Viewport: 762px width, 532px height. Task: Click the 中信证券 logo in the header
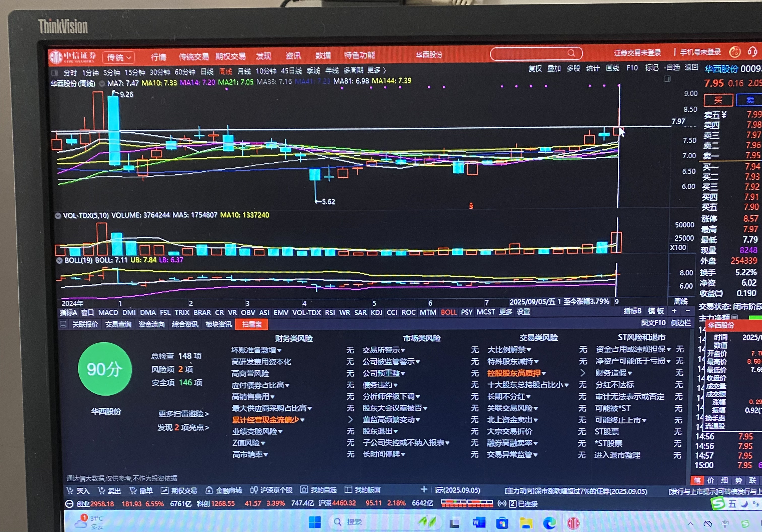(73, 57)
